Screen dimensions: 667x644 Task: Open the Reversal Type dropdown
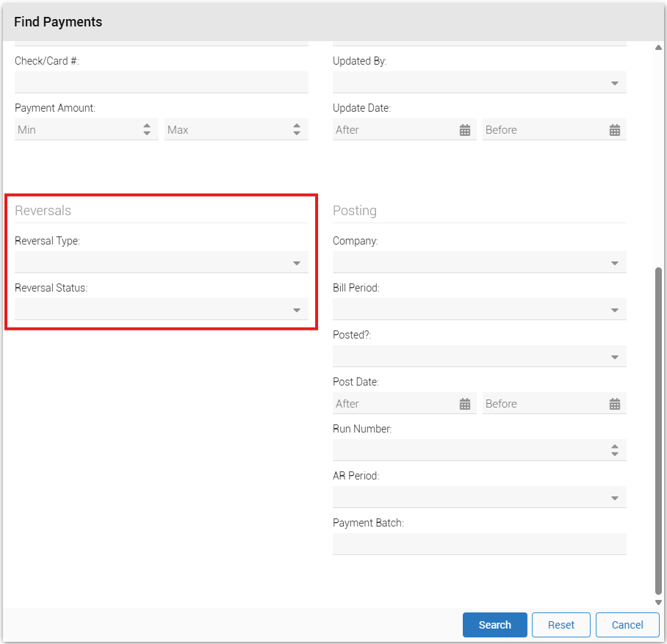(297, 263)
